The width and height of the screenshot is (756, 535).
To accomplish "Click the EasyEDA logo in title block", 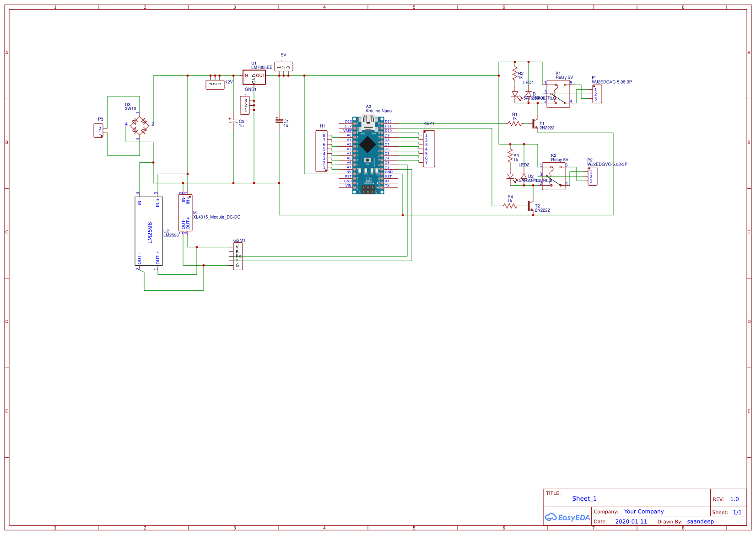I will (x=567, y=518).
